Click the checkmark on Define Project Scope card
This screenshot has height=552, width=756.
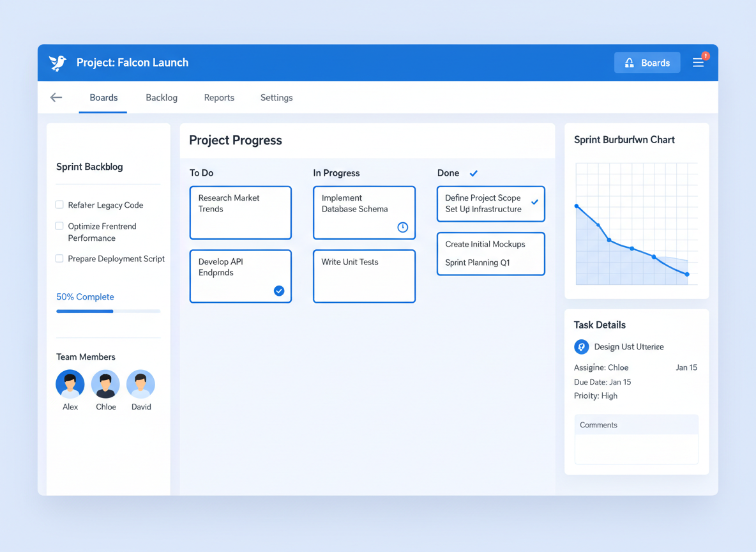click(534, 202)
